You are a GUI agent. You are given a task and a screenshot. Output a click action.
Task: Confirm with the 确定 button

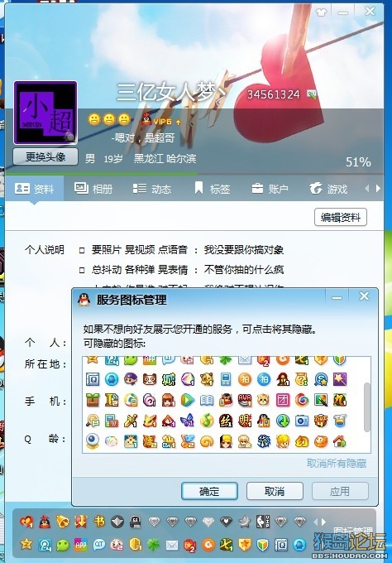pos(209,491)
